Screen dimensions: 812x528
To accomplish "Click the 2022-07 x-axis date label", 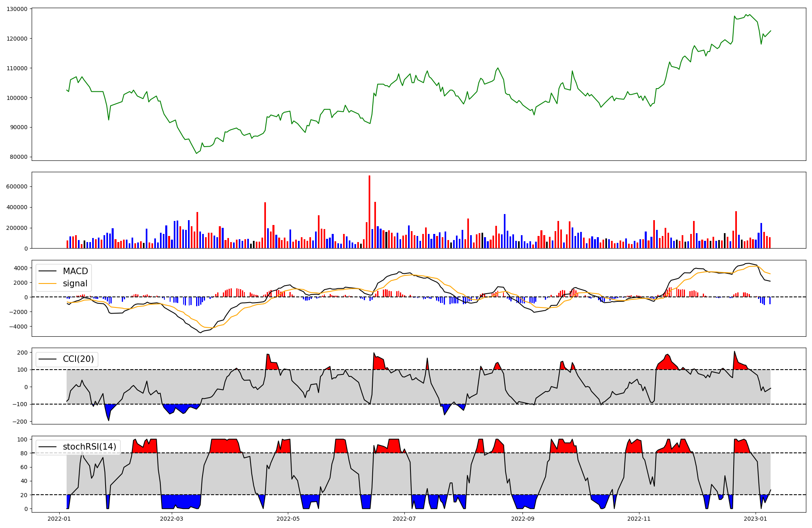I will click(404, 519).
